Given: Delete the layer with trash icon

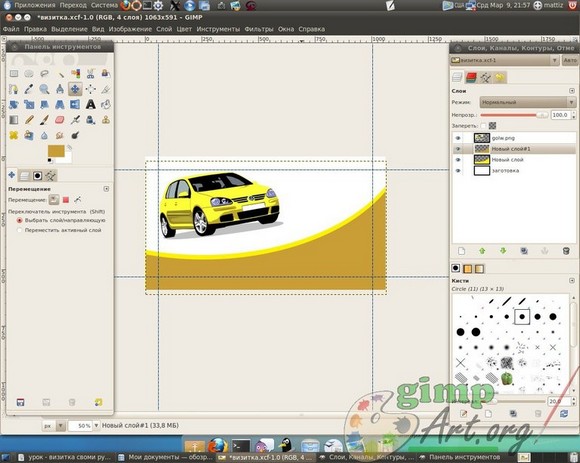Looking at the screenshot, I should [566, 251].
